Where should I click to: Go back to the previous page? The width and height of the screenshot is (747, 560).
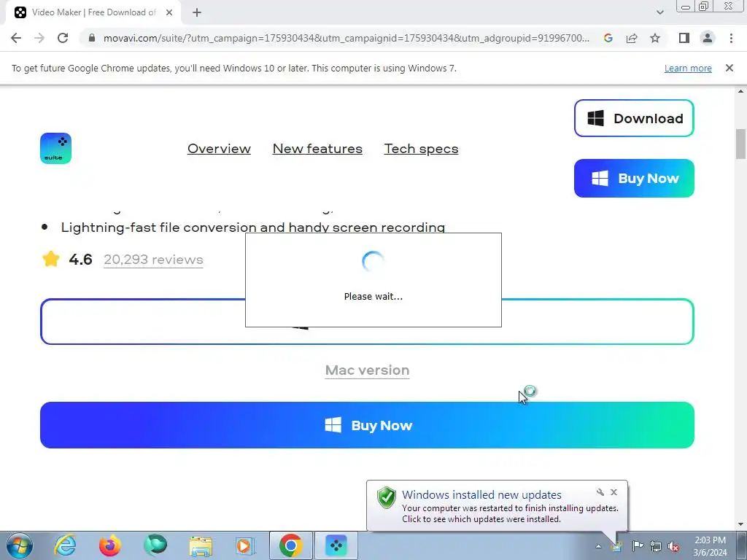[16, 38]
